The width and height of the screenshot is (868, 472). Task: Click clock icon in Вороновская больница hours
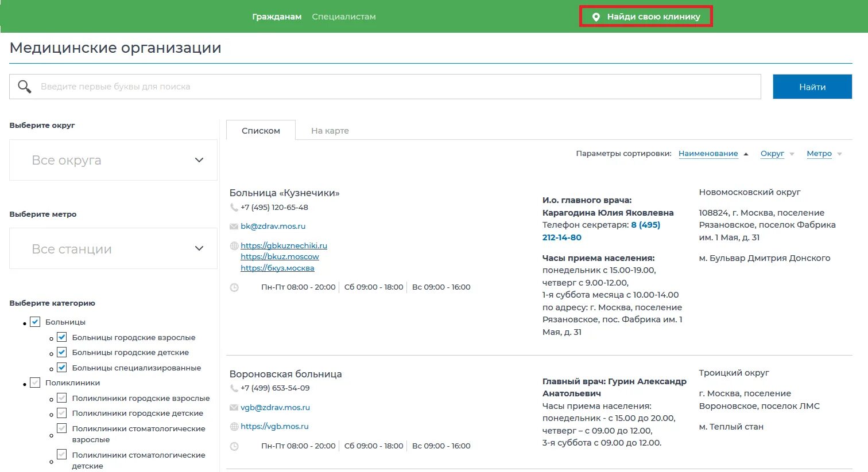234,446
